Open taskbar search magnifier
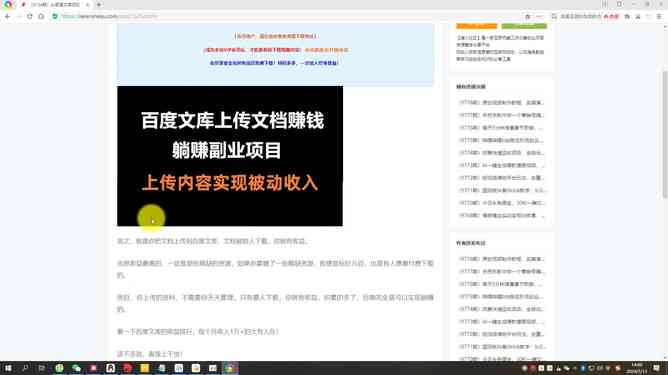 pyautogui.click(x=25, y=368)
